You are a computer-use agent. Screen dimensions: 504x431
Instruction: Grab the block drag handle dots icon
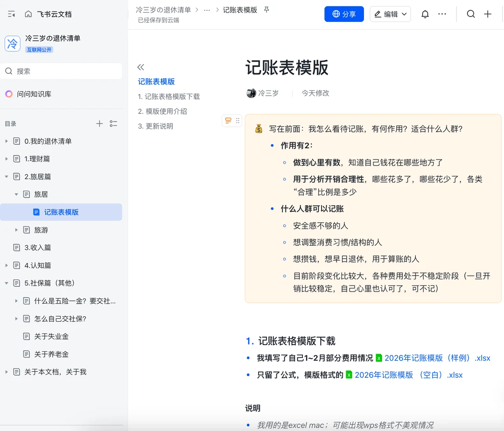click(238, 121)
